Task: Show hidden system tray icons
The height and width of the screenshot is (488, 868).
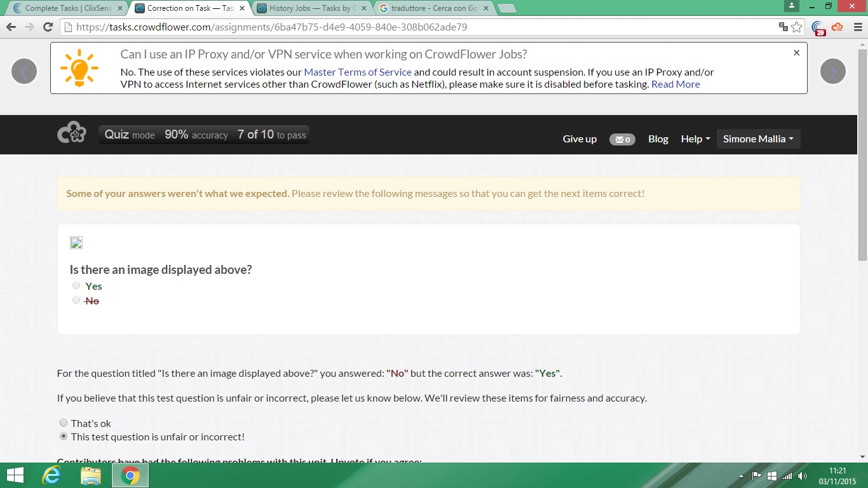Action: [x=741, y=476]
